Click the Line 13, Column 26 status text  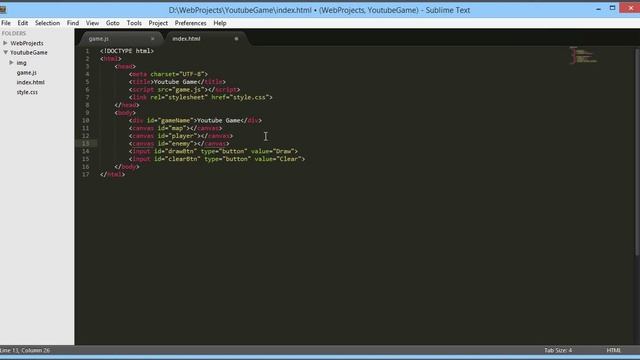click(x=25, y=350)
